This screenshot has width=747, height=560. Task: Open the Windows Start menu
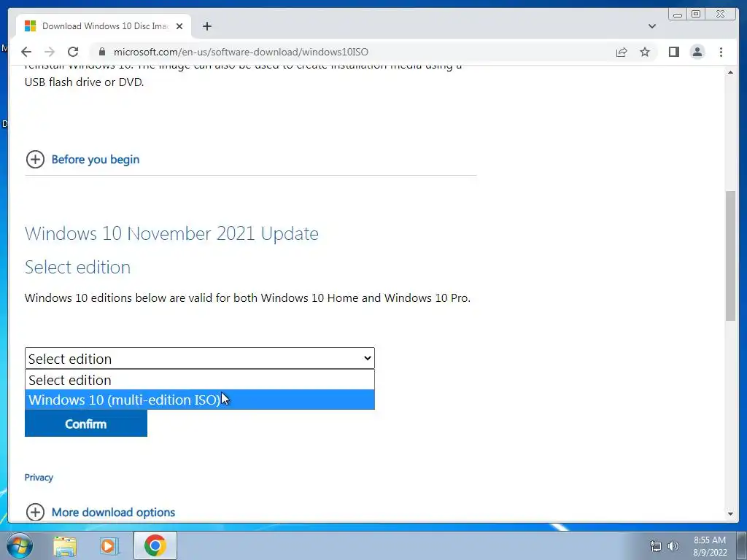pos(20,545)
